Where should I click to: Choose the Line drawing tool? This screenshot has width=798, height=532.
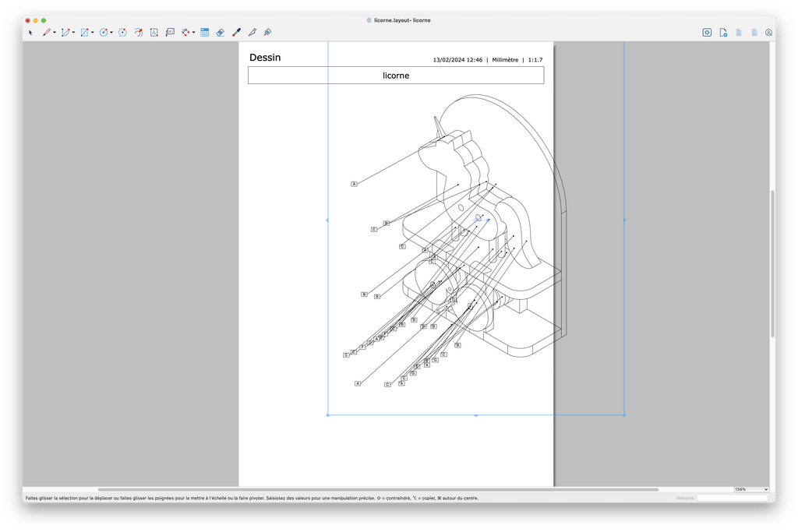[x=46, y=33]
